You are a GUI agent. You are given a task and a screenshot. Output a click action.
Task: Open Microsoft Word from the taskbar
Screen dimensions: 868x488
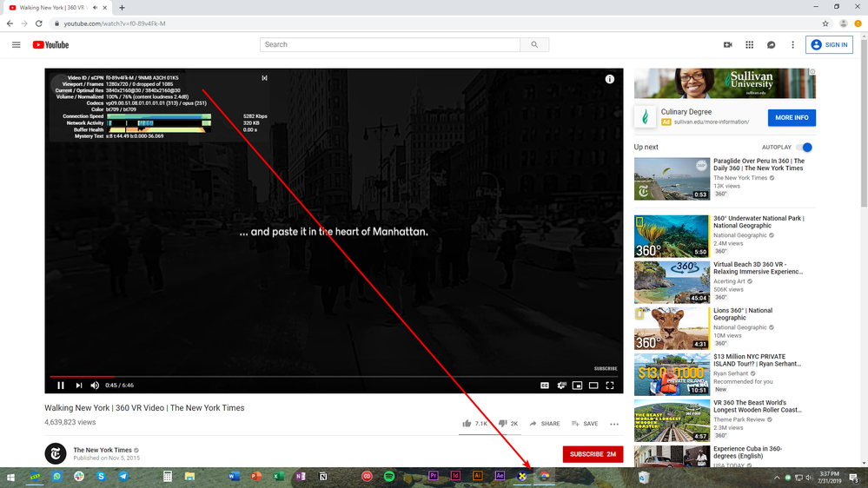[x=235, y=477]
